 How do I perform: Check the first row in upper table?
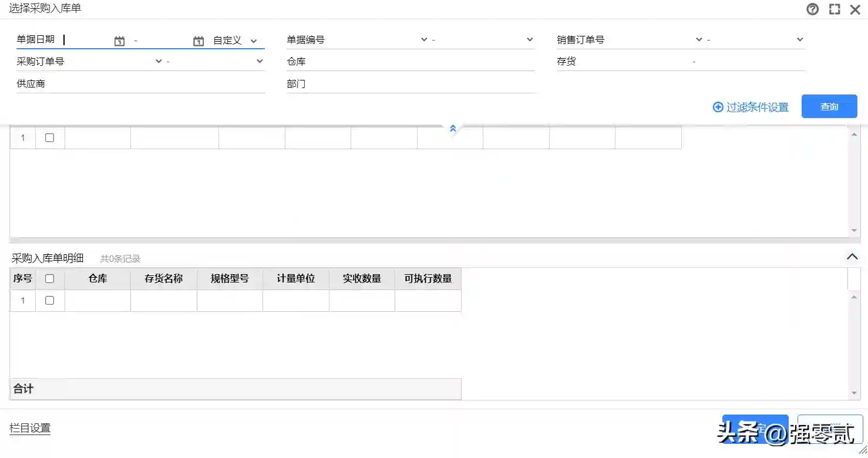[50, 138]
